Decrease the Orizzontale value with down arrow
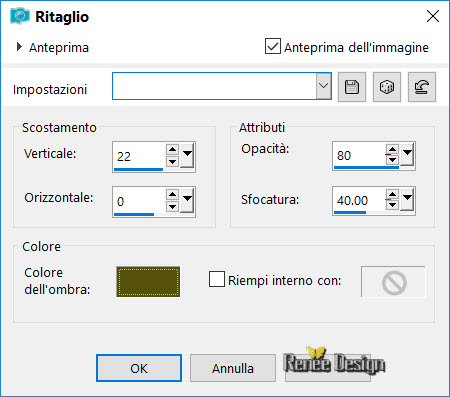450x397 pixels. click(172, 207)
